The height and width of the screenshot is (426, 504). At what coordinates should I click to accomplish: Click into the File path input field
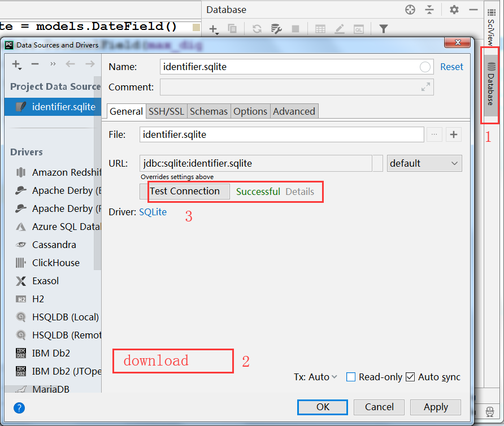[x=281, y=134]
